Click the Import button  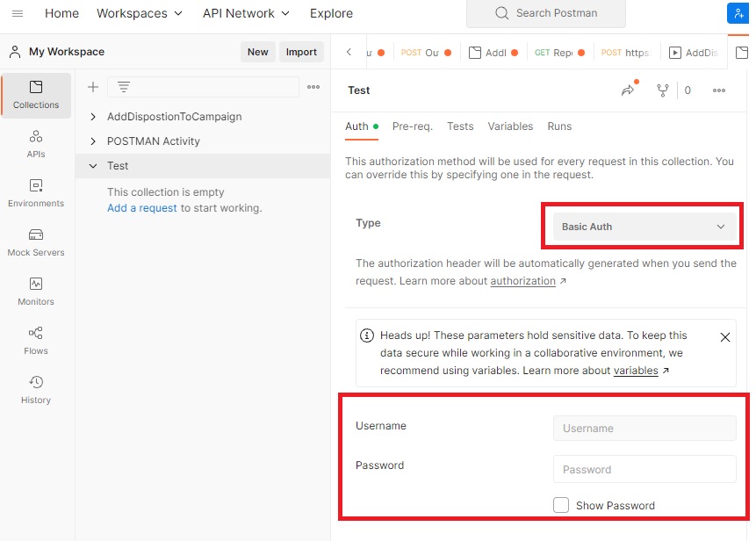pos(301,52)
